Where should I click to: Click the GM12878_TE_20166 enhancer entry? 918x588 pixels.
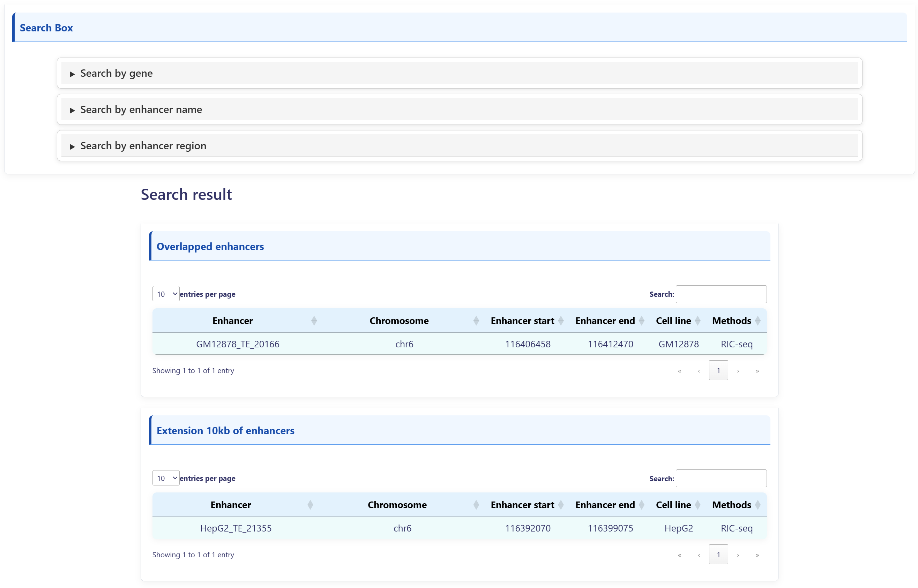pos(237,344)
